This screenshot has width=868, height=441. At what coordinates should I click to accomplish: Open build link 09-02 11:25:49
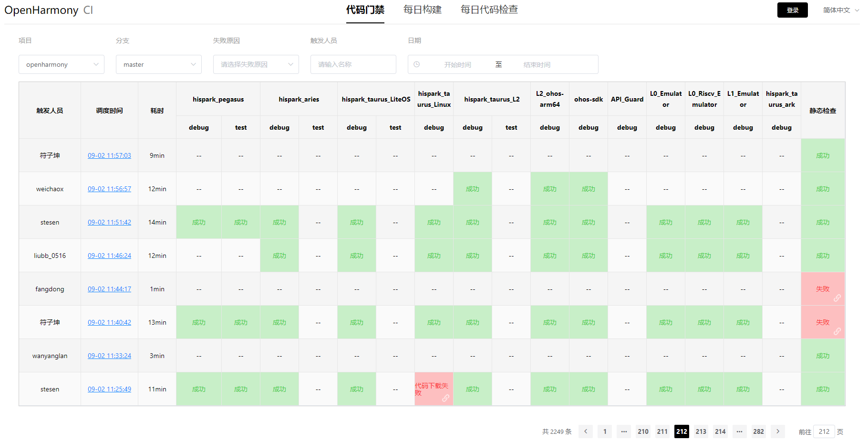(x=109, y=389)
